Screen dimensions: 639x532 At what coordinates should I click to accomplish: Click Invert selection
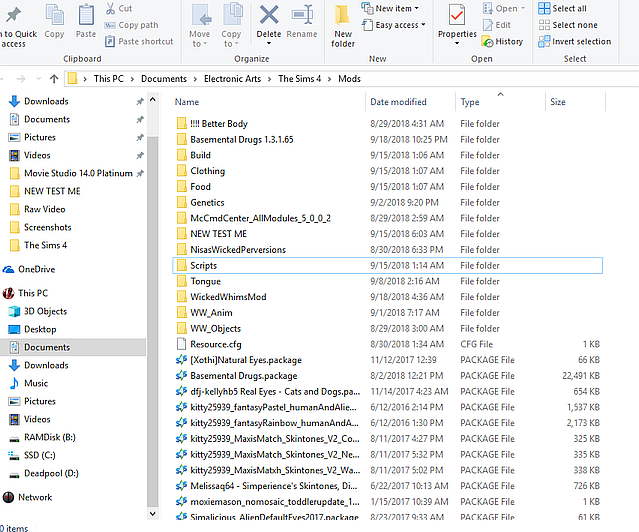(574, 41)
